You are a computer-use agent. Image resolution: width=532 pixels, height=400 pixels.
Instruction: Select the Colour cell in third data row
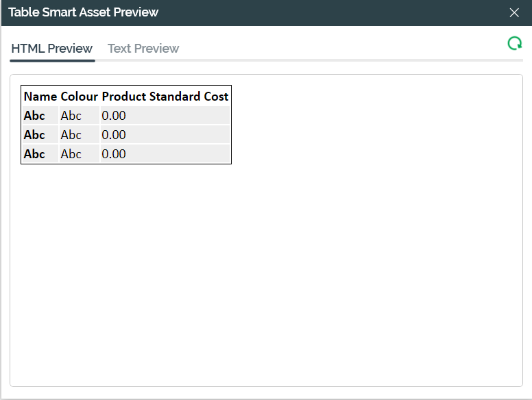point(71,154)
